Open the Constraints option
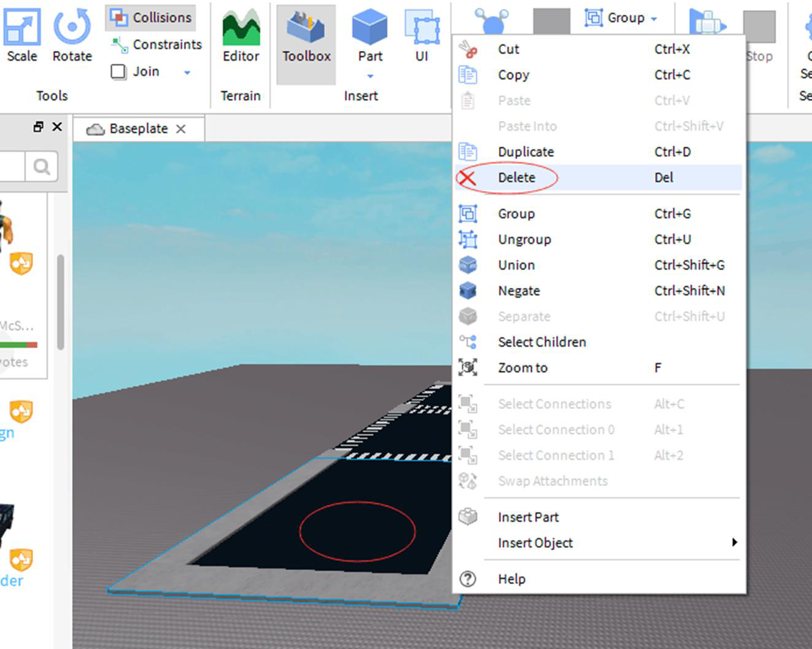This screenshot has height=649, width=812. tap(156, 45)
